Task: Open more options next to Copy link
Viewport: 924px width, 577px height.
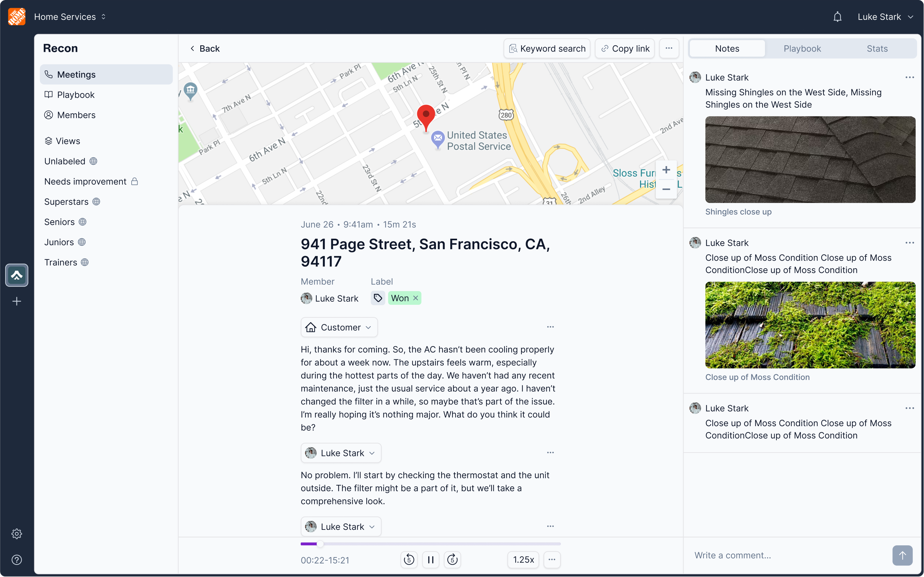Action: click(669, 48)
